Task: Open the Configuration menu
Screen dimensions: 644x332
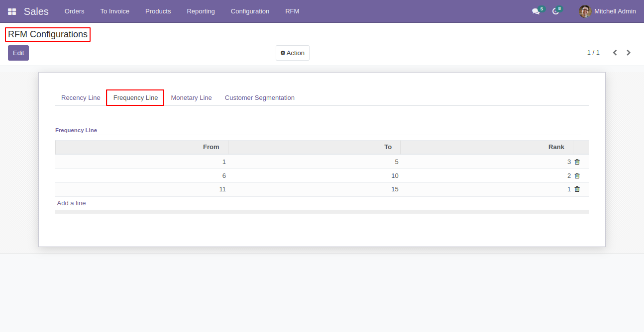Action: 250,11
